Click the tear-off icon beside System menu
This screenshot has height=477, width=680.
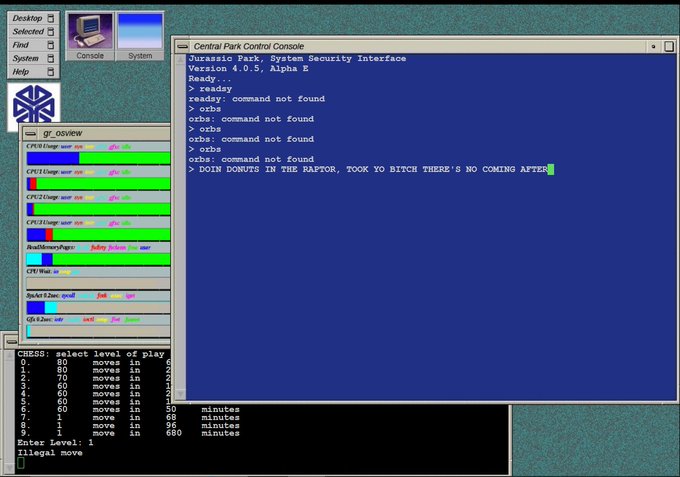[x=51, y=59]
